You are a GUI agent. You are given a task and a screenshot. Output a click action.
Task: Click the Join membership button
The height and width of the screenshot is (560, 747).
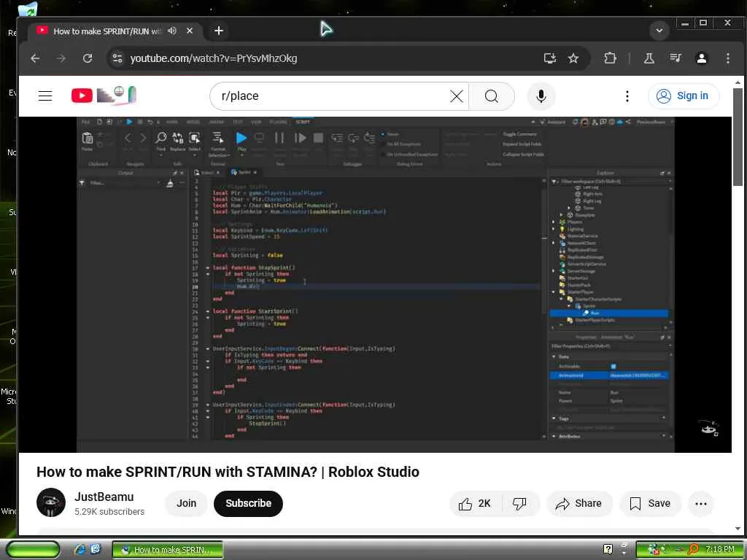point(186,503)
